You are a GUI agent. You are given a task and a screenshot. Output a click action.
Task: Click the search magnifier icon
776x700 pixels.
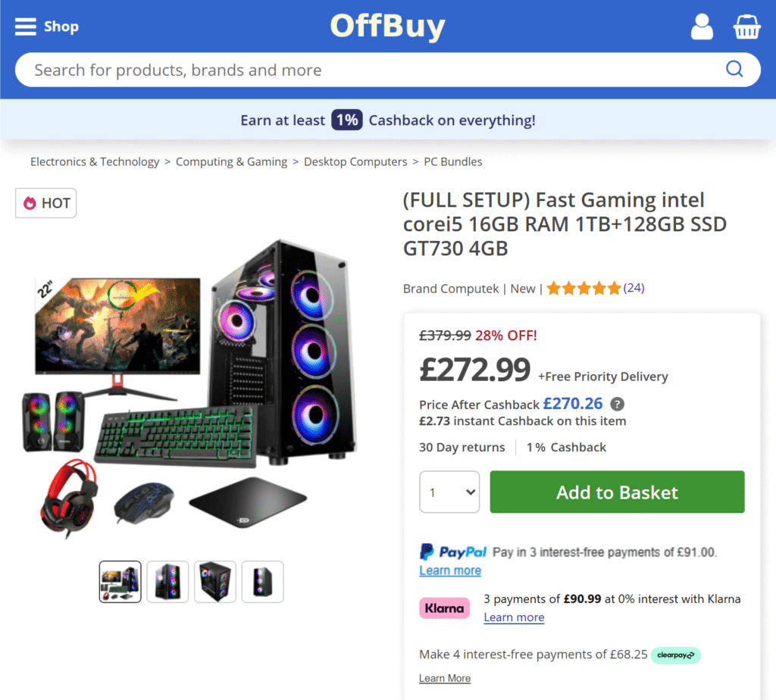tap(734, 70)
